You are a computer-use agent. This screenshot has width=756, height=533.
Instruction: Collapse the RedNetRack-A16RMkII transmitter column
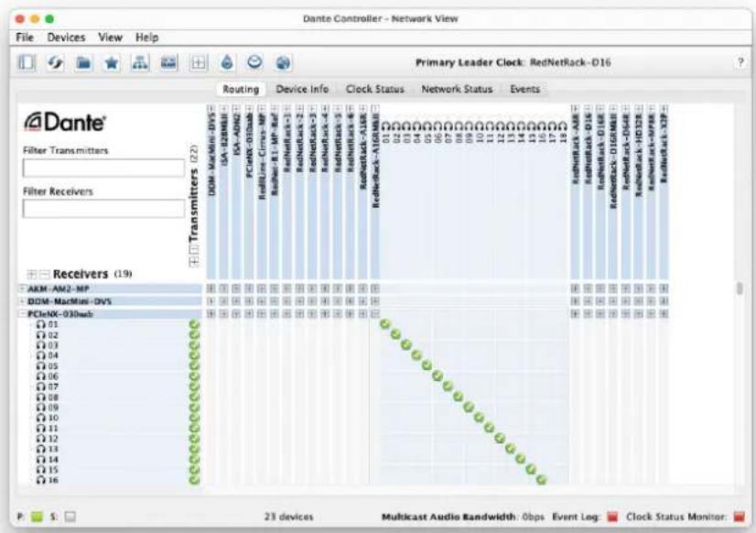pos(375,108)
